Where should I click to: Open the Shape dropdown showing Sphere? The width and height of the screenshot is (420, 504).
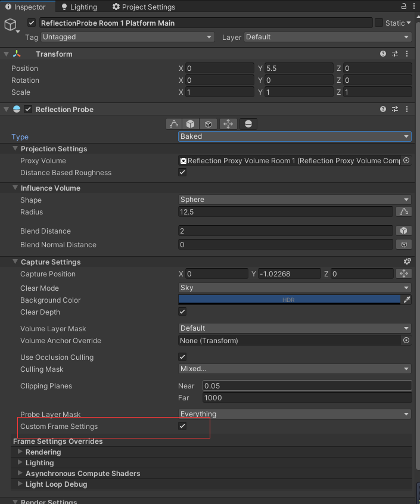coord(294,200)
